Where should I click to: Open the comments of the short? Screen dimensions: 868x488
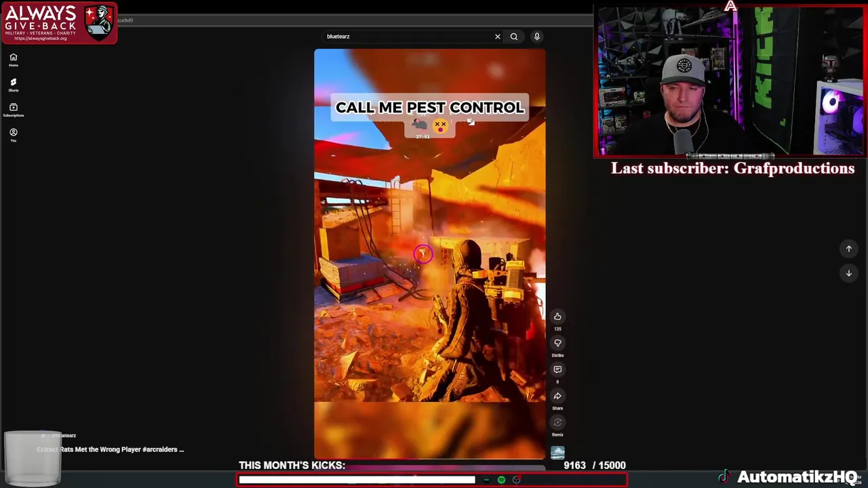point(557,369)
